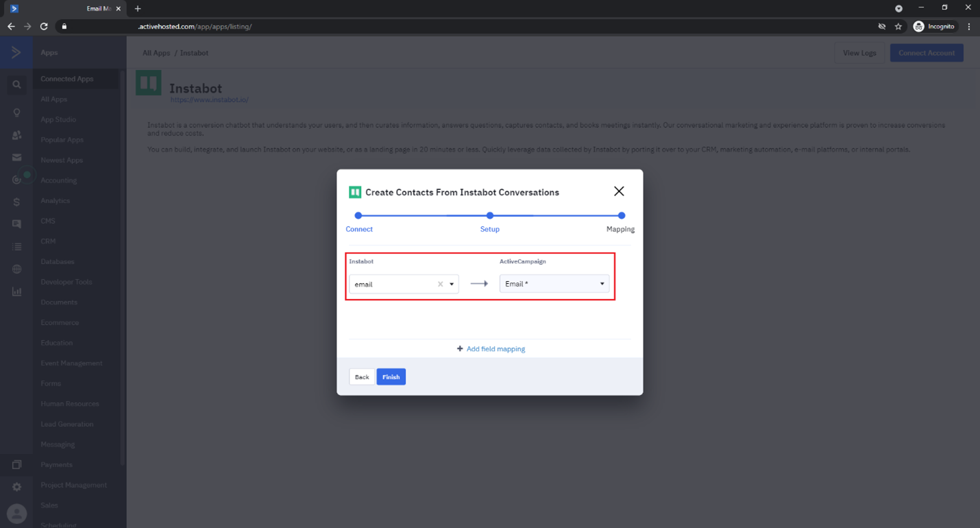The height and width of the screenshot is (528, 980).
Task: Click the View Logs button
Action: 859,53
